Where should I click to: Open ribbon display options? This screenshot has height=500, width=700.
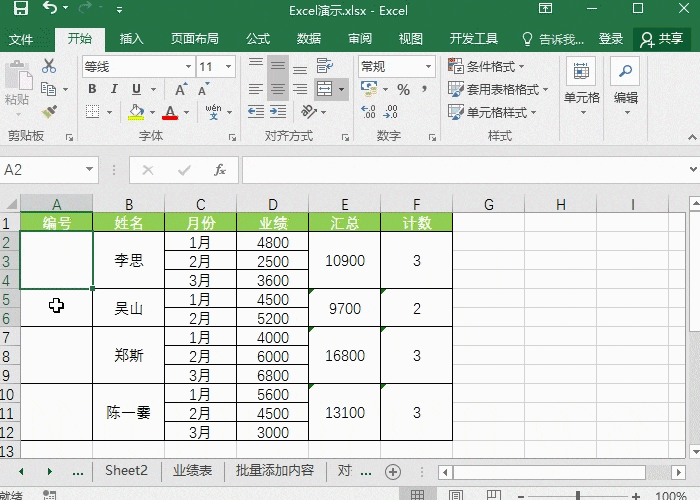(545, 8)
